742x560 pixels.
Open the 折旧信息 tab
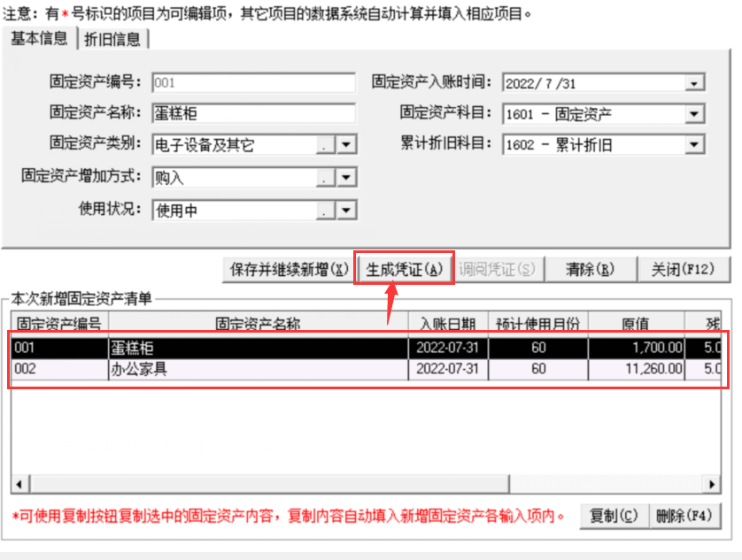pyautogui.click(x=112, y=39)
